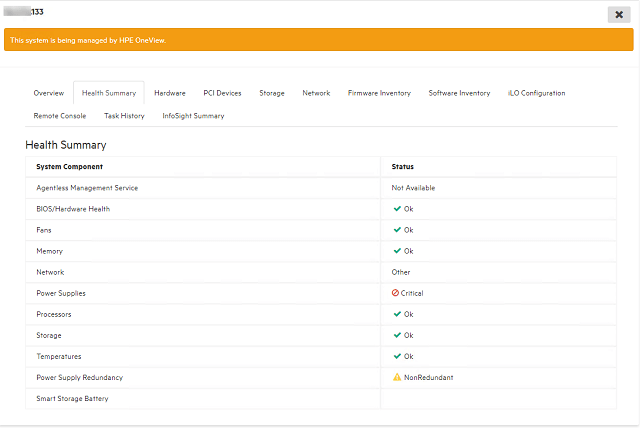Go to the PCI Devices tab

222,93
